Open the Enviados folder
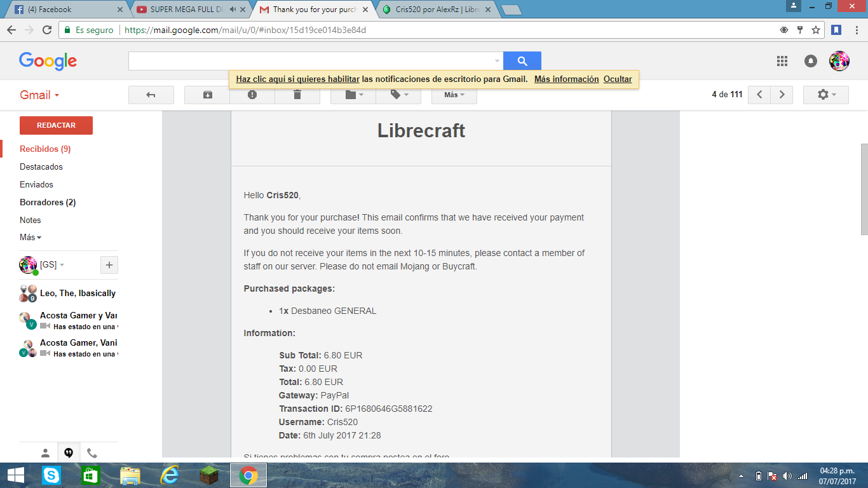This screenshot has height=488, width=868. pyautogui.click(x=36, y=184)
